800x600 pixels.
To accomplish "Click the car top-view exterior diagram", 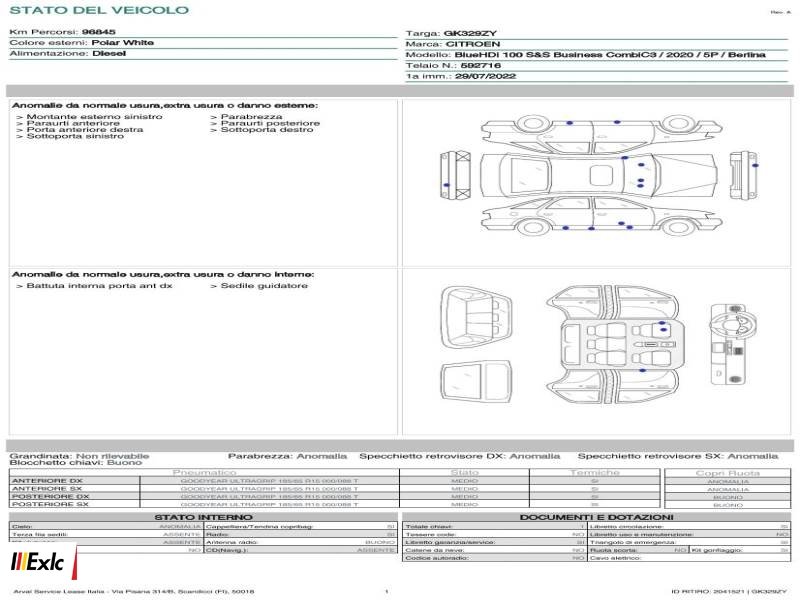I will click(601, 174).
